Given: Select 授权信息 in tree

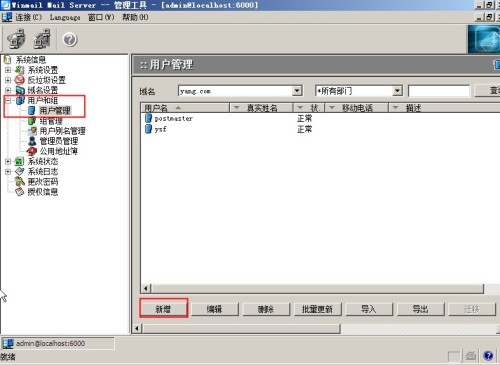Looking at the screenshot, I should pos(43,192).
